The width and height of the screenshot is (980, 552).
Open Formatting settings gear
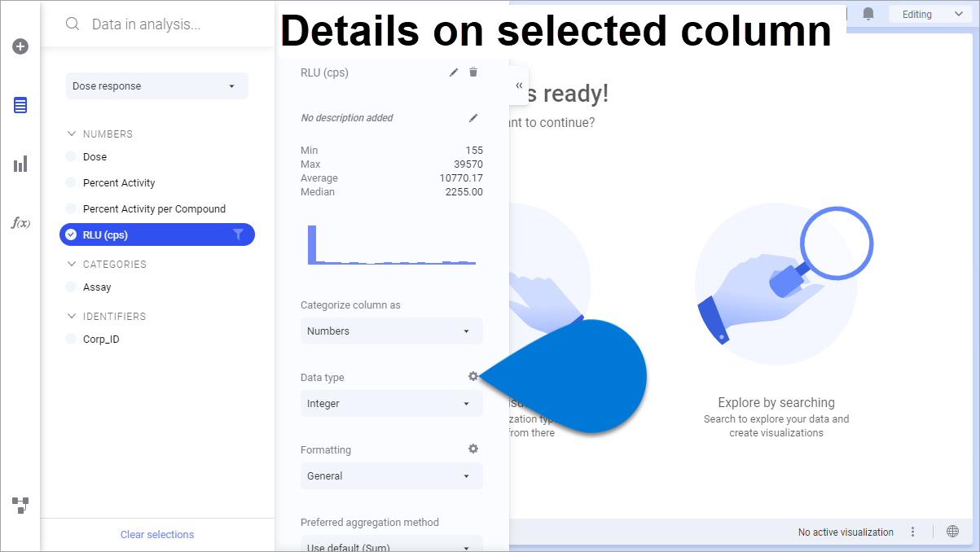[473, 449]
